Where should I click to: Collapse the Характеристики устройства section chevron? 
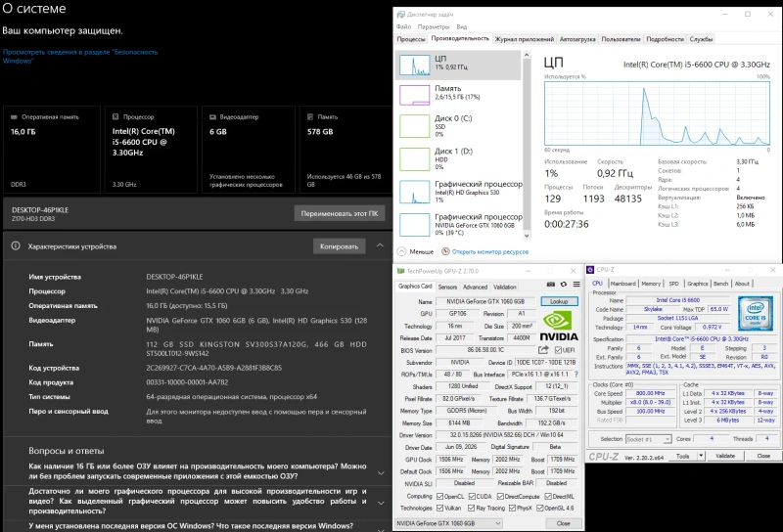pos(380,245)
